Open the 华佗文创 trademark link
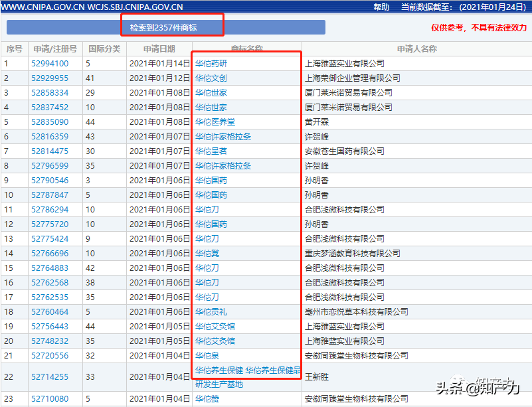The height and width of the screenshot is (407, 532). 211,78
